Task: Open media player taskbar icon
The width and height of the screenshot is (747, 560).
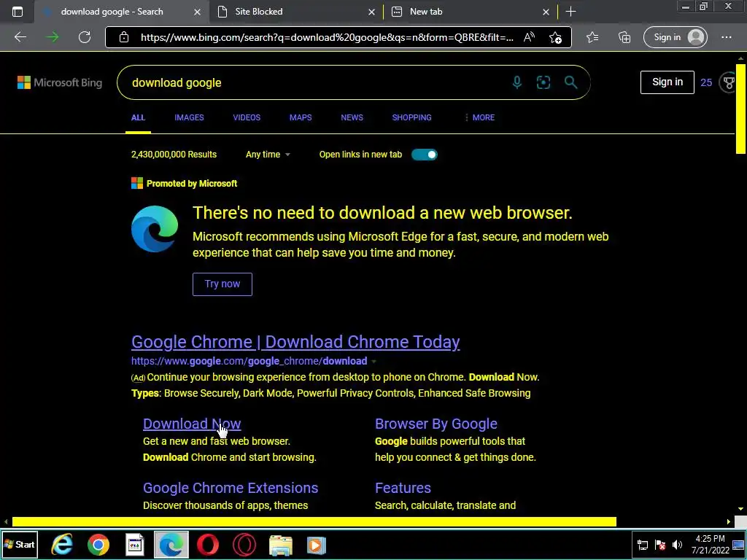Action: 317,545
